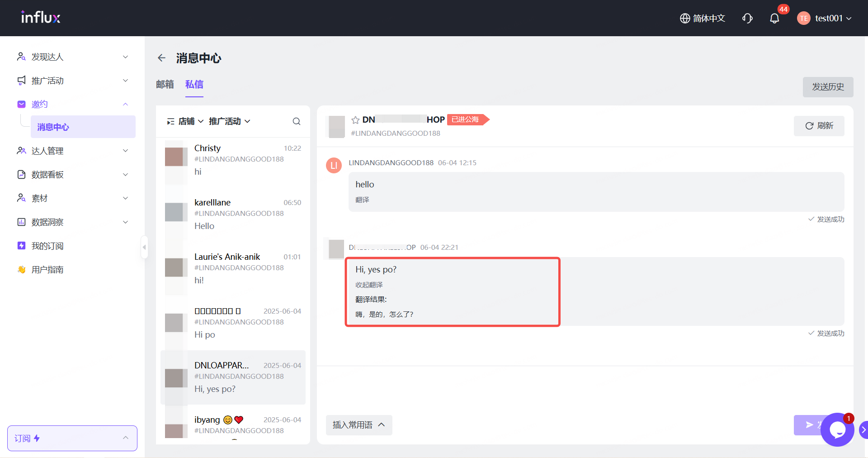Open the floating chat support bubble
This screenshot has width=868, height=458.
837,430
